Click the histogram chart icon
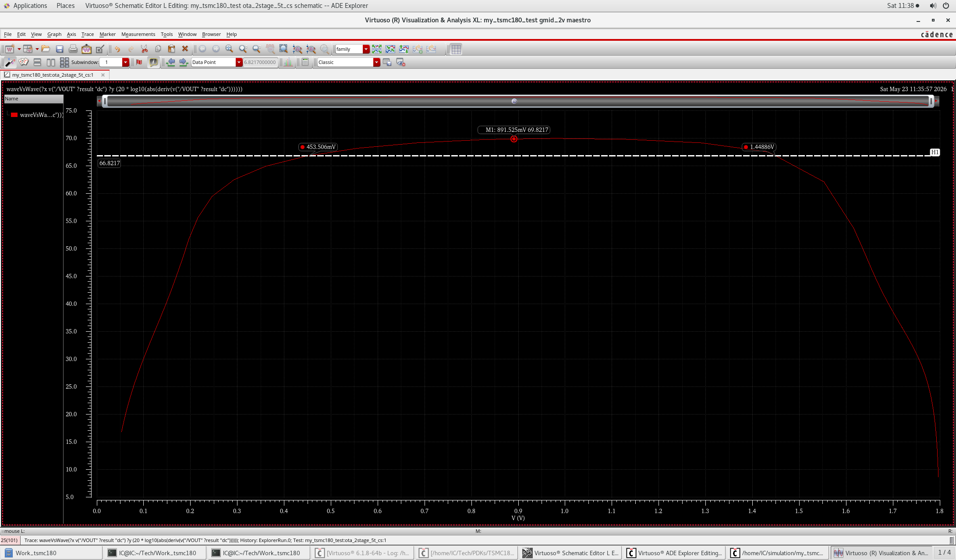 pyautogui.click(x=288, y=62)
